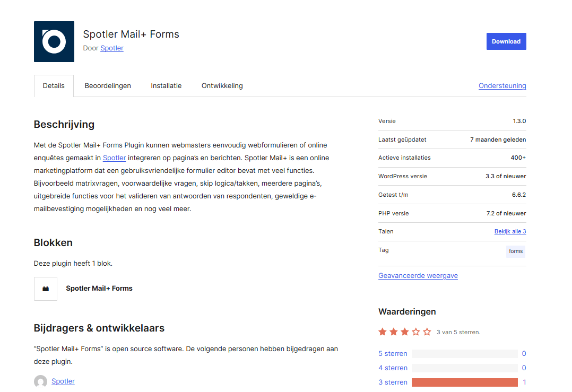Screen dimensions: 572x392
Task: Click the '3 van 5 sterren.' text
Action: click(458, 332)
